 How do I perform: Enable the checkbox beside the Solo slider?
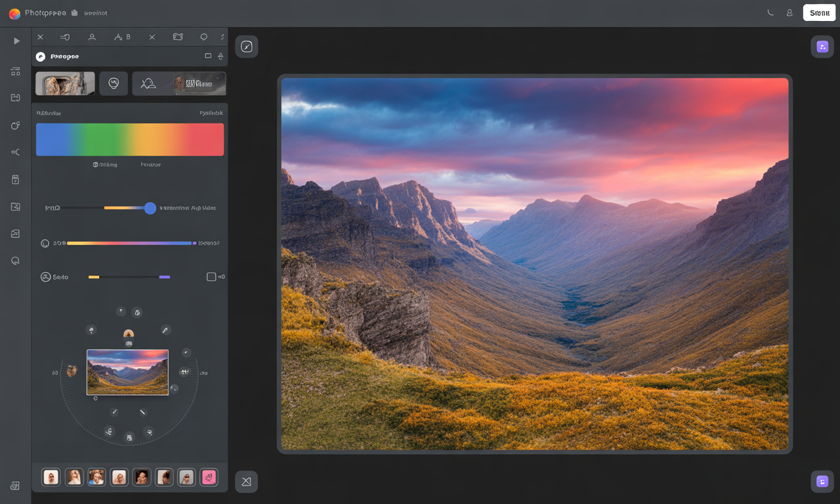[x=211, y=276]
